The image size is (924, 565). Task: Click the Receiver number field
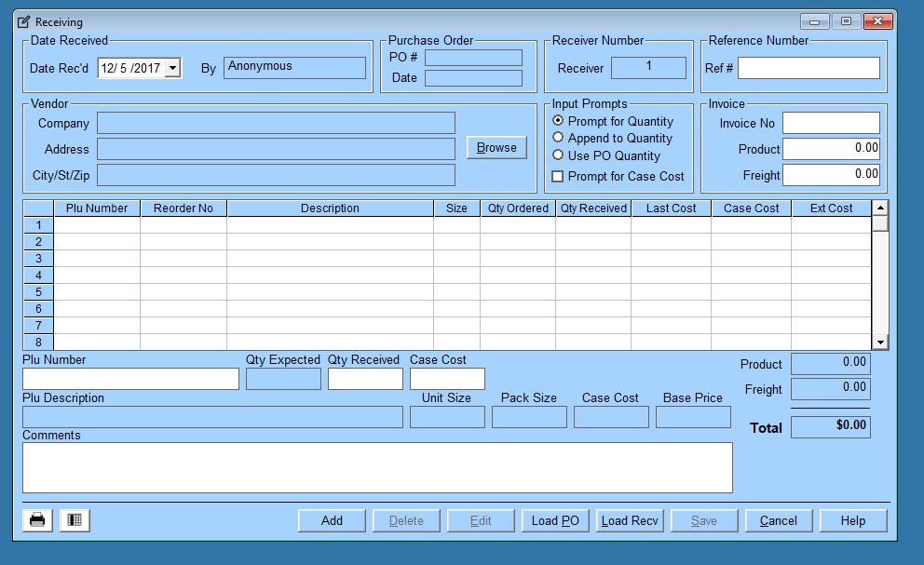pyautogui.click(x=648, y=68)
